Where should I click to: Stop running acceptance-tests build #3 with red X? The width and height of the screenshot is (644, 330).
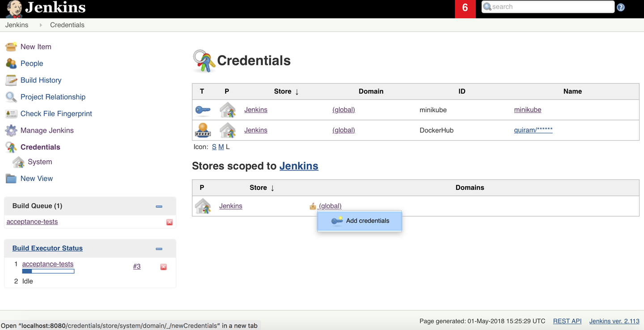click(x=164, y=267)
